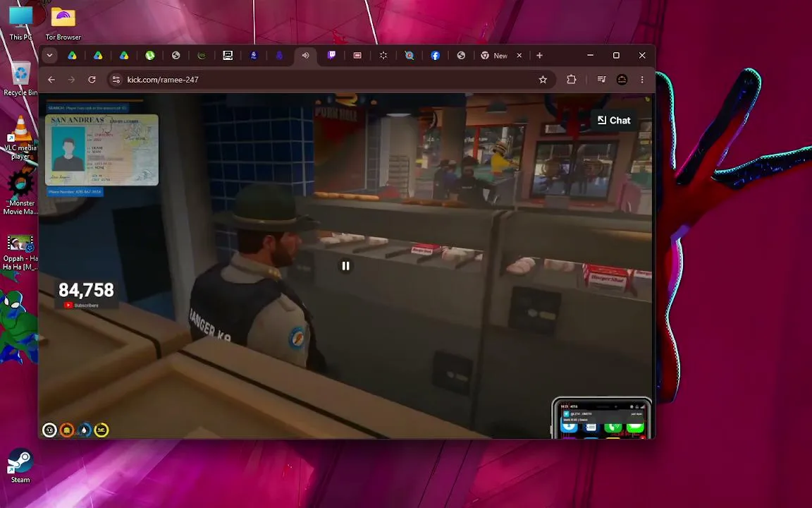Open the Extensions puzzle icon
Screen dimensions: 812x508
[x=571, y=79]
